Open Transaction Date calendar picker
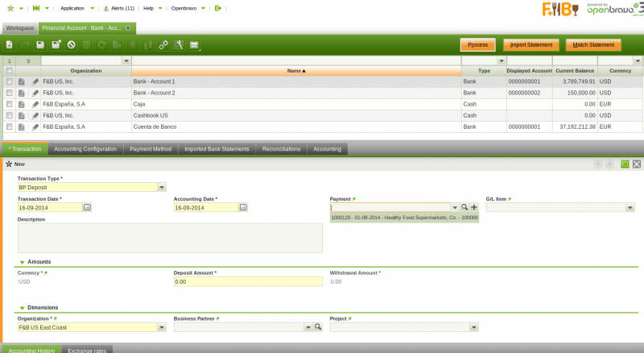The height and width of the screenshot is (353, 644). tap(87, 208)
